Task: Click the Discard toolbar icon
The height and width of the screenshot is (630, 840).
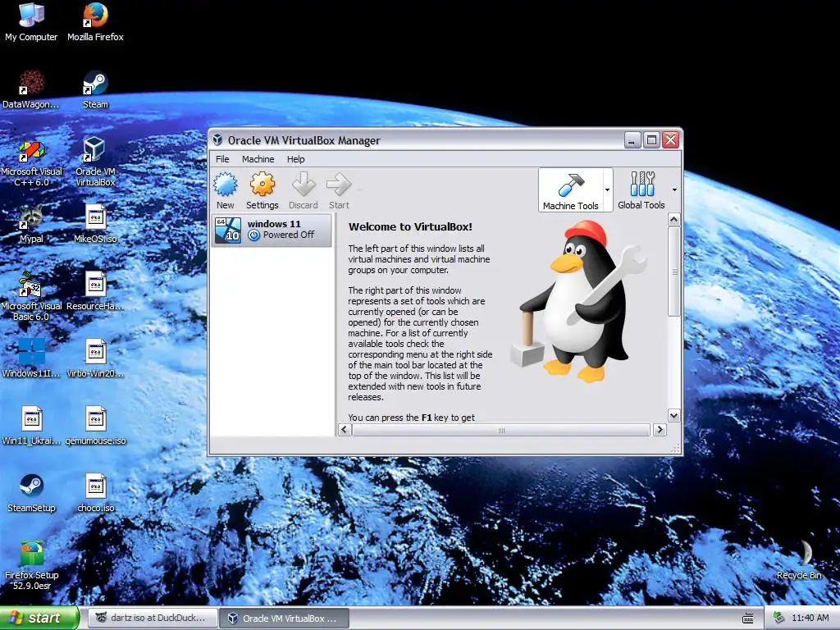Action: coord(304,185)
